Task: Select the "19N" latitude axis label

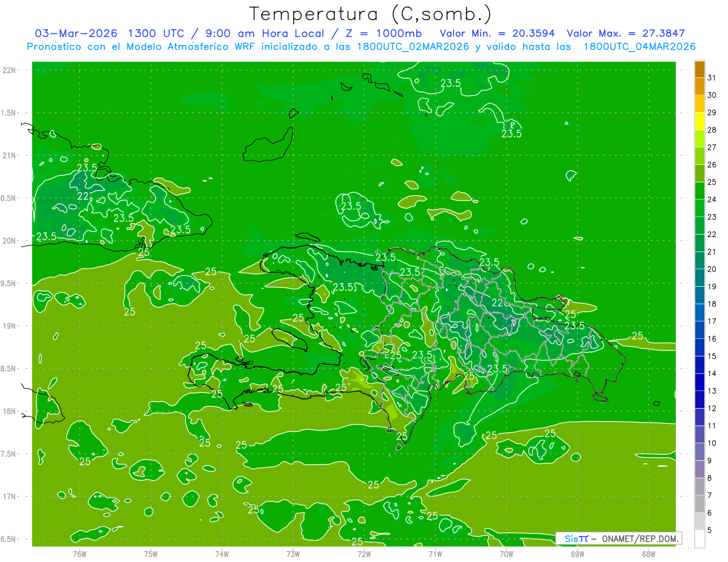Action: [10, 326]
